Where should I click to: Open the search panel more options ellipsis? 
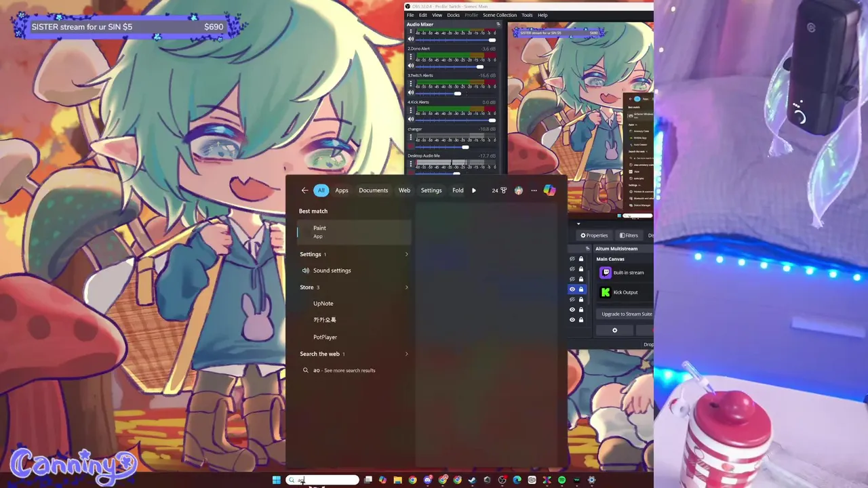[534, 190]
